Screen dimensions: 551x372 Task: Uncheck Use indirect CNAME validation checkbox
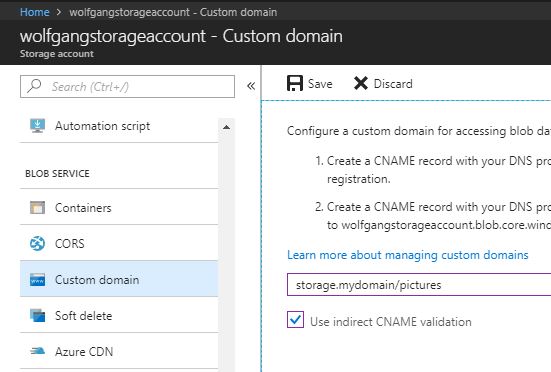pos(296,320)
